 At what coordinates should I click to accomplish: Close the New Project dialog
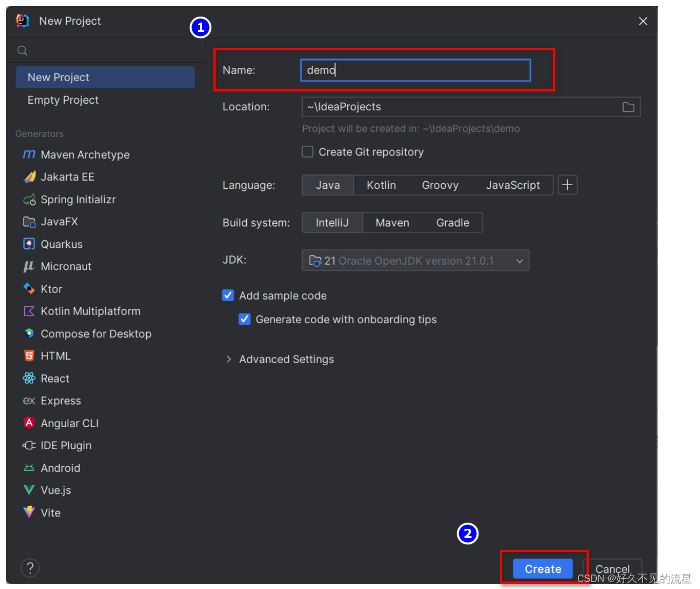pos(643,21)
